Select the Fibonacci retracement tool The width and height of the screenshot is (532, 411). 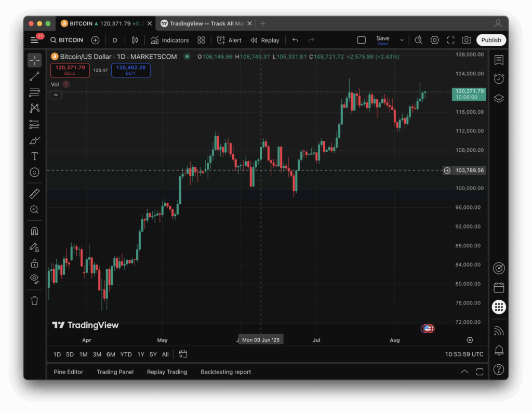click(x=35, y=92)
